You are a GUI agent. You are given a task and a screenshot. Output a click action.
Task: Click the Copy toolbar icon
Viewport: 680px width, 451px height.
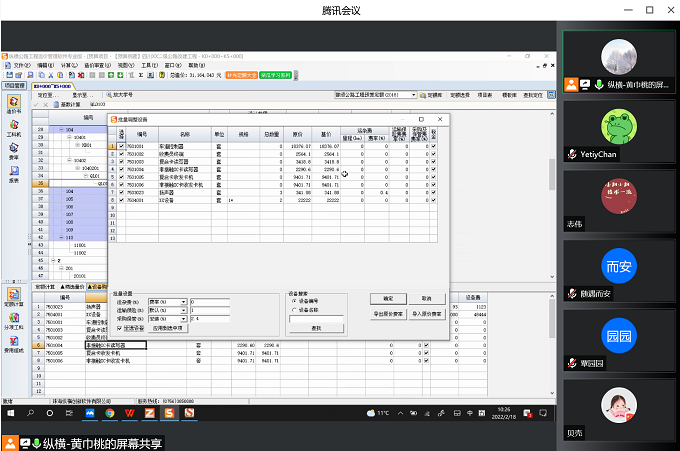click(42, 75)
